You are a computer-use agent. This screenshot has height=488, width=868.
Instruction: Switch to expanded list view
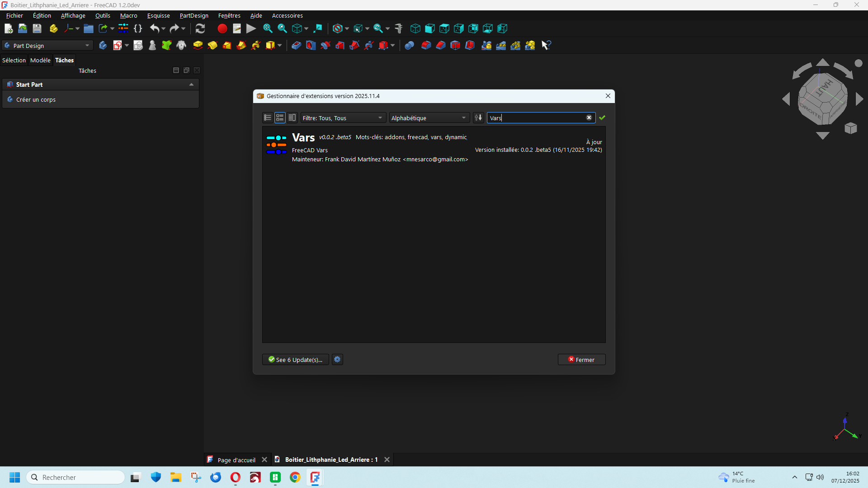280,117
